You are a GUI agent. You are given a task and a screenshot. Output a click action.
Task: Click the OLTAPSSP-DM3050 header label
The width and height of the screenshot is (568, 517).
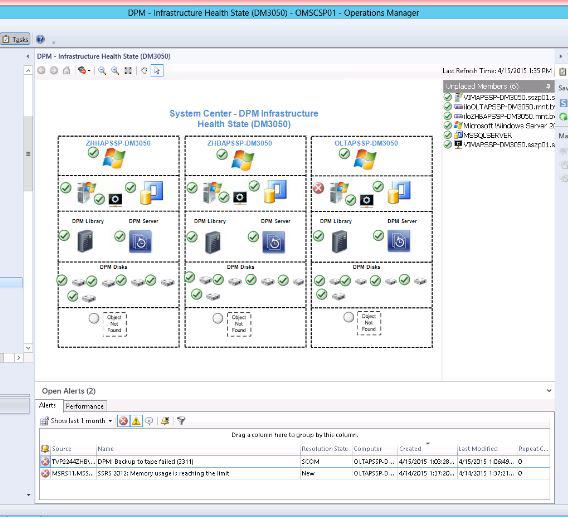pyautogui.click(x=366, y=143)
